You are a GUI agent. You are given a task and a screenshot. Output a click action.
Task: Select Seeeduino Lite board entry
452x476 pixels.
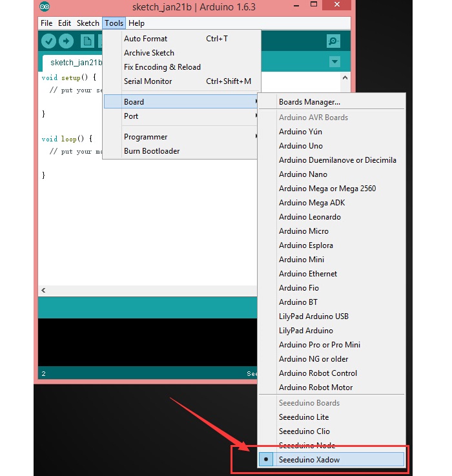[x=303, y=417]
